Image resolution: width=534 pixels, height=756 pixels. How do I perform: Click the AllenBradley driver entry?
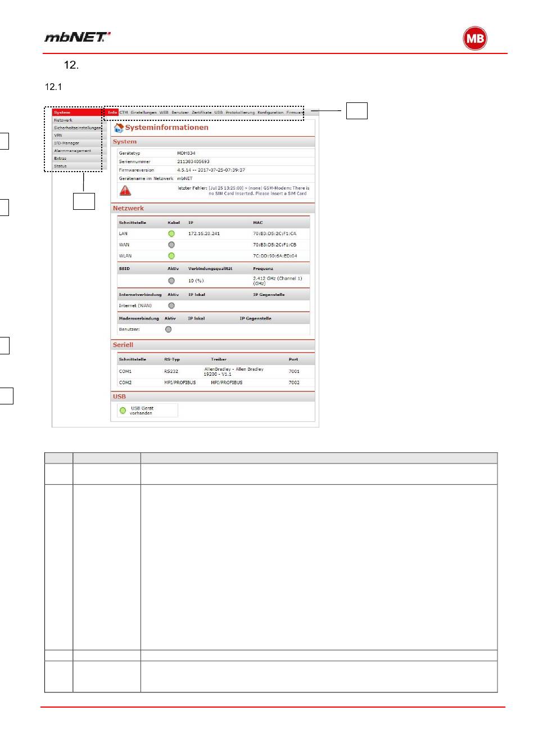click(x=233, y=371)
